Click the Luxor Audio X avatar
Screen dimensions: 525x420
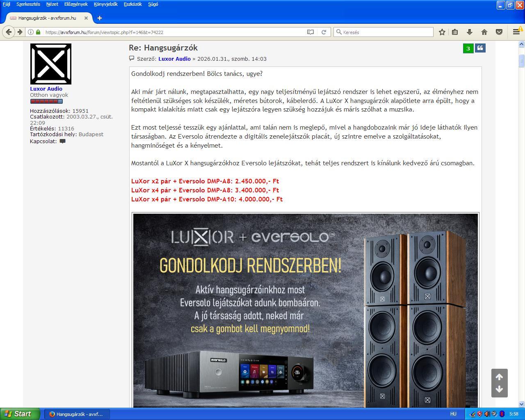coord(50,64)
